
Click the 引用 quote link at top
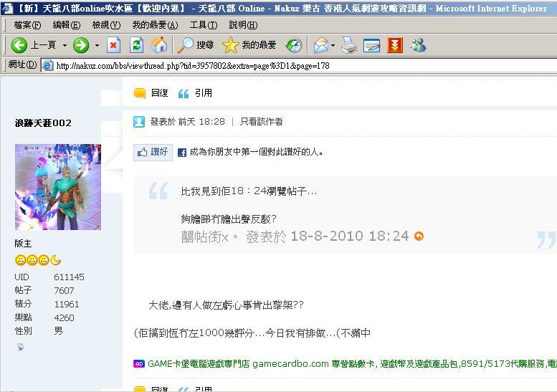point(204,93)
